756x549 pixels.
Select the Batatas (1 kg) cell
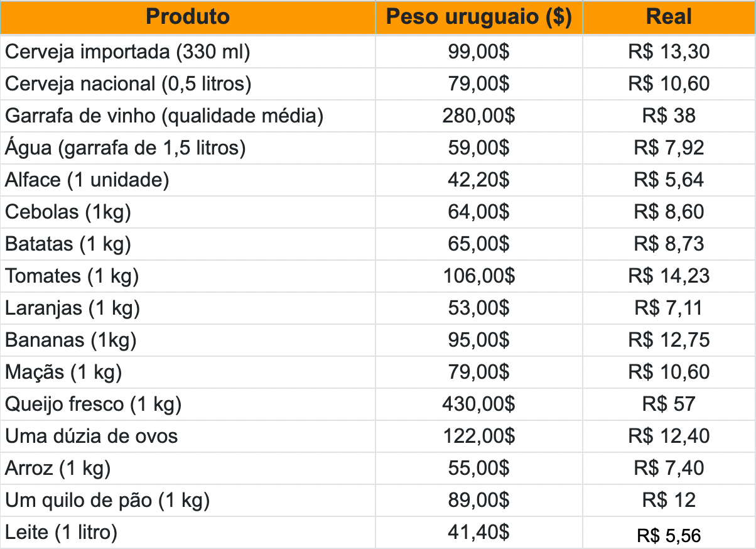(x=68, y=244)
